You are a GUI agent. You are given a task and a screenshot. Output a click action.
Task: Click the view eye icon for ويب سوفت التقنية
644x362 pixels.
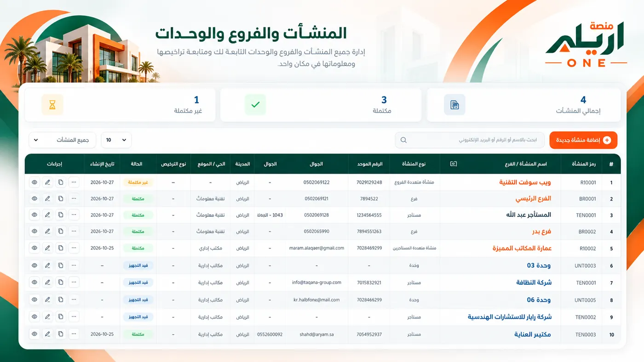click(34, 182)
